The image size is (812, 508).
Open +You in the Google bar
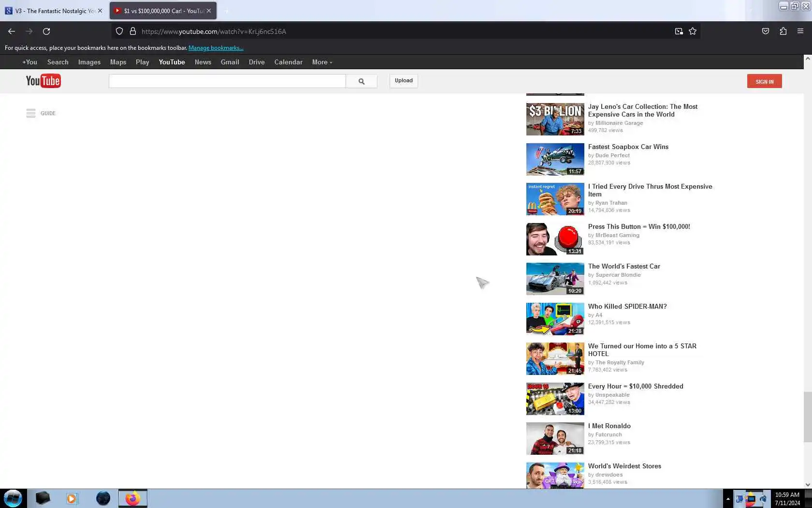click(29, 62)
